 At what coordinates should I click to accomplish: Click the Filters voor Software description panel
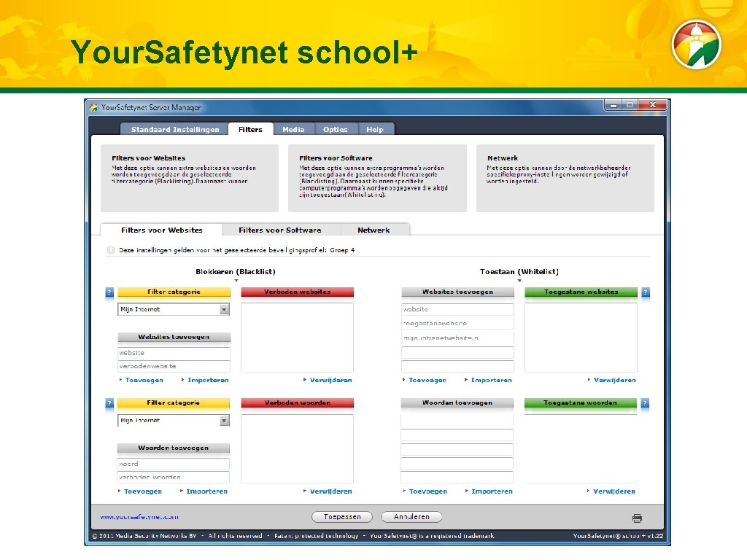(377, 178)
